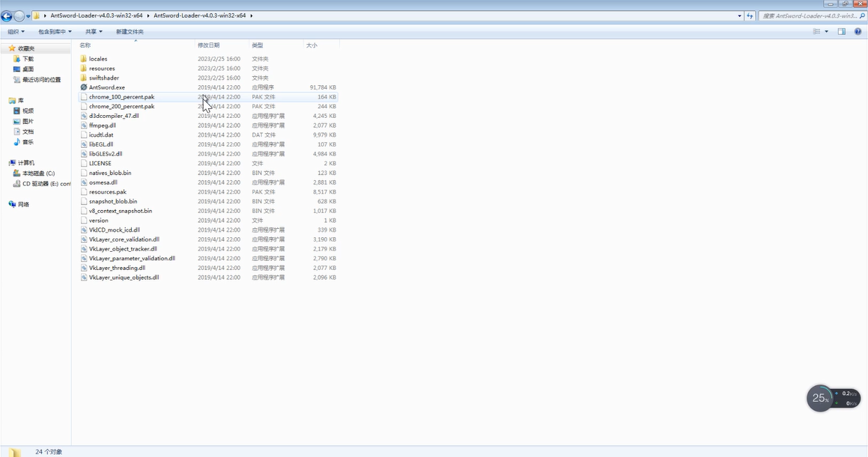Screen dimensions: 868x457
Task: Click the refresh button beside address bar
Action: 750,15
